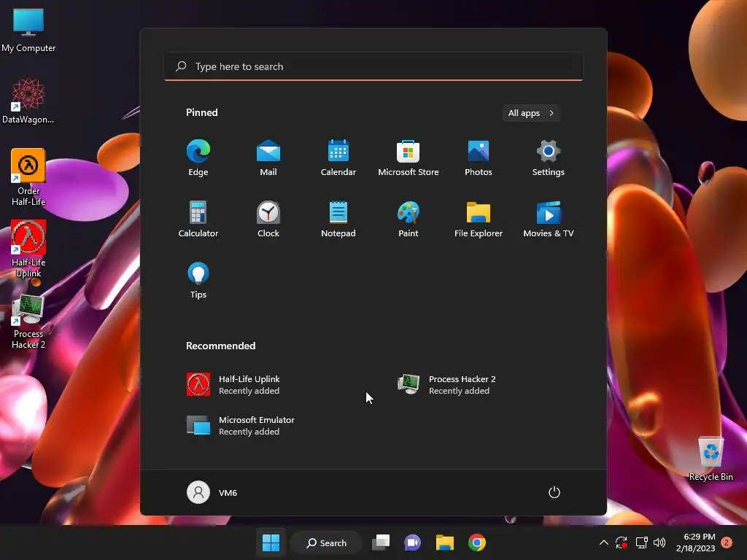Expand the All apps list
The height and width of the screenshot is (560, 747).
531,113
